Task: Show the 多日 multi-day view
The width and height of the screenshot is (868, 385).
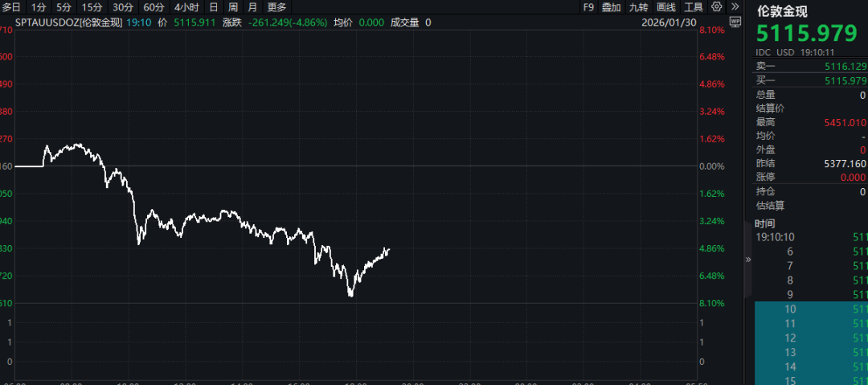Action: [x=12, y=7]
